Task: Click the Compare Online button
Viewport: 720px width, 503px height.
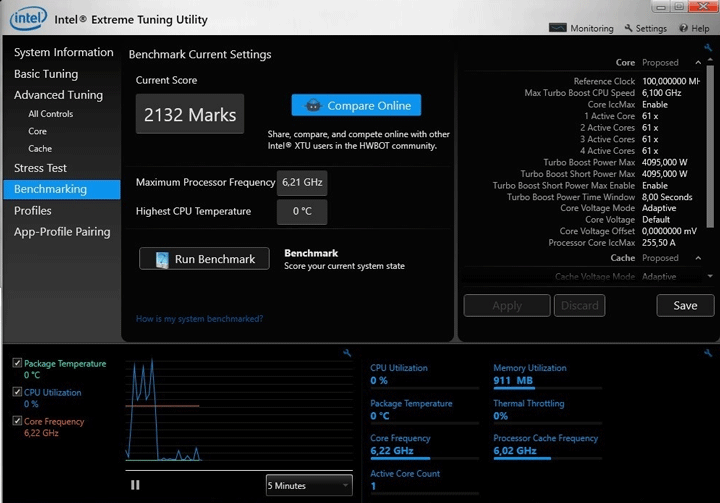Action: [356, 105]
